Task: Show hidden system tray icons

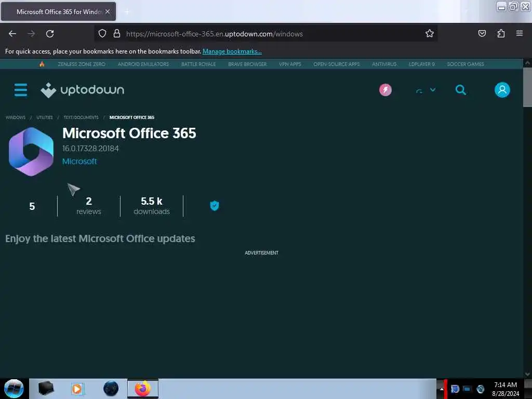Action: pyautogui.click(x=442, y=389)
